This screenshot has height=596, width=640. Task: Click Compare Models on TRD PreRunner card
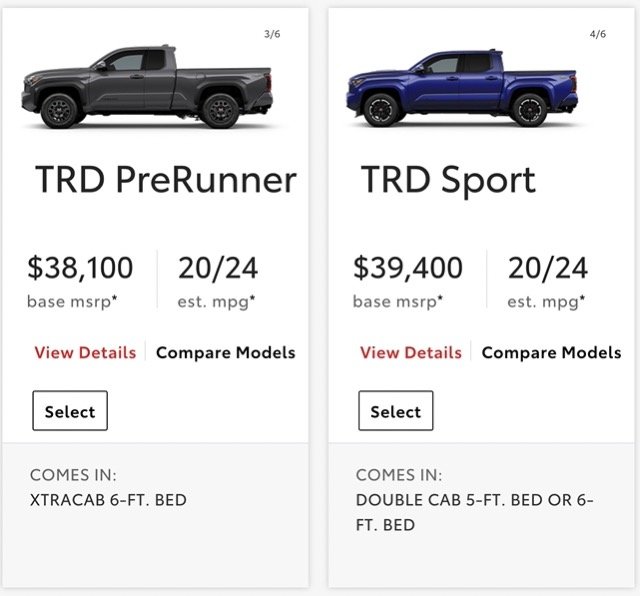point(226,353)
